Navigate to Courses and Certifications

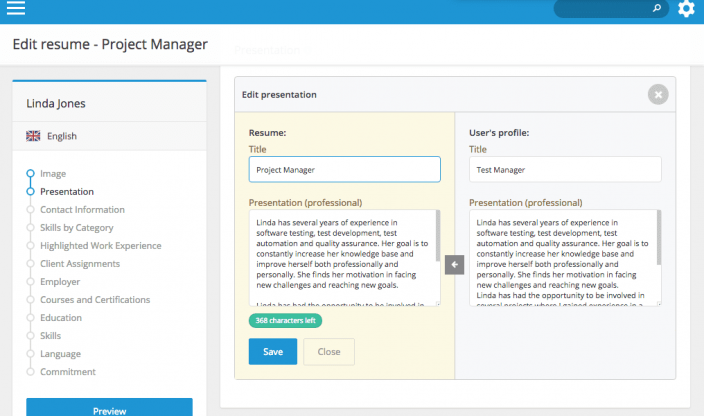(95, 300)
